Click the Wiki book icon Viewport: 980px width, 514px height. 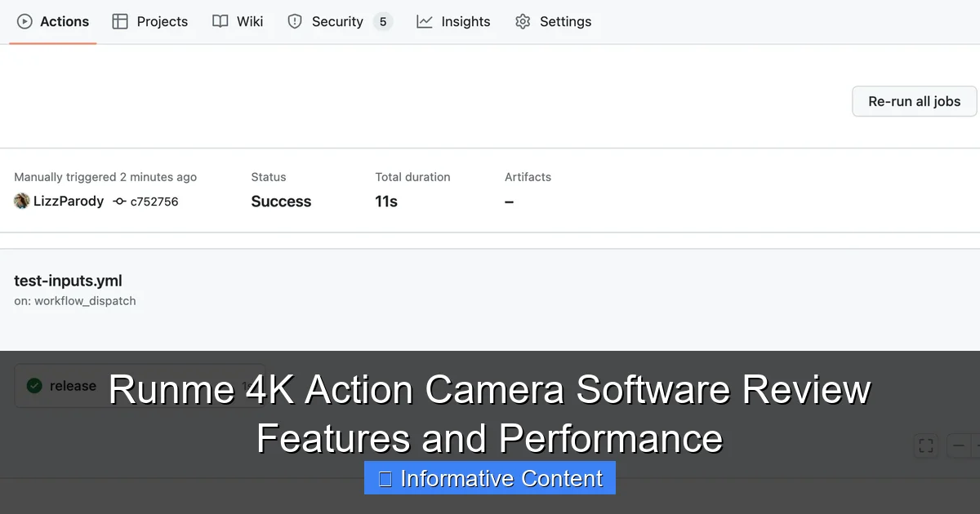219,21
